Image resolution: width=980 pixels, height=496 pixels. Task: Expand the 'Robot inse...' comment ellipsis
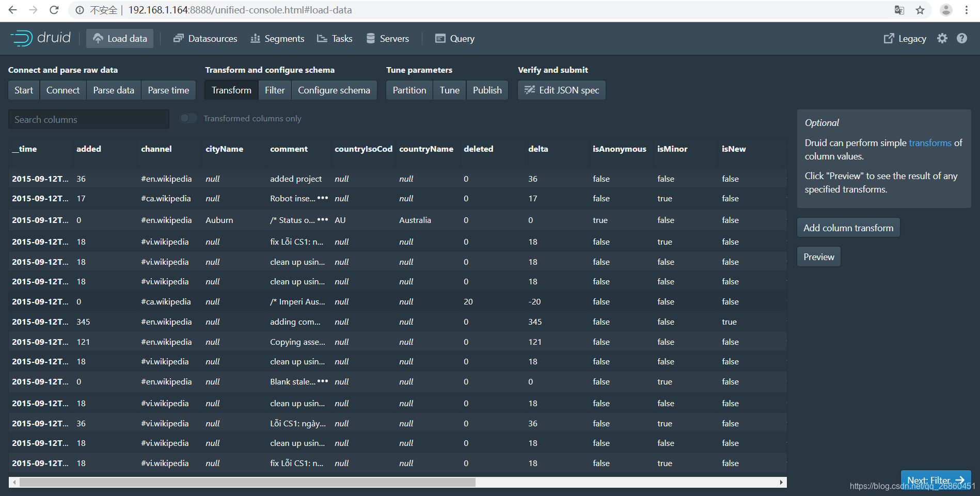pos(323,198)
